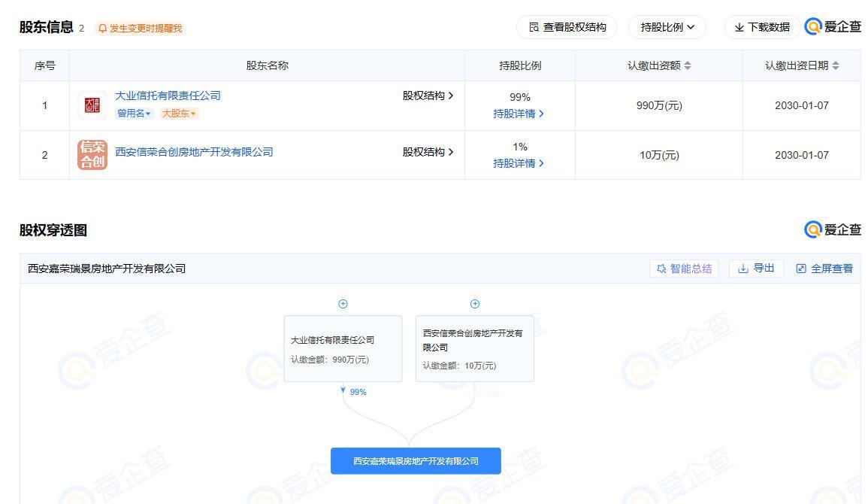Expand plus icon above 西安信荣合创 node
Screen dimensions: 868x504
click(475, 303)
